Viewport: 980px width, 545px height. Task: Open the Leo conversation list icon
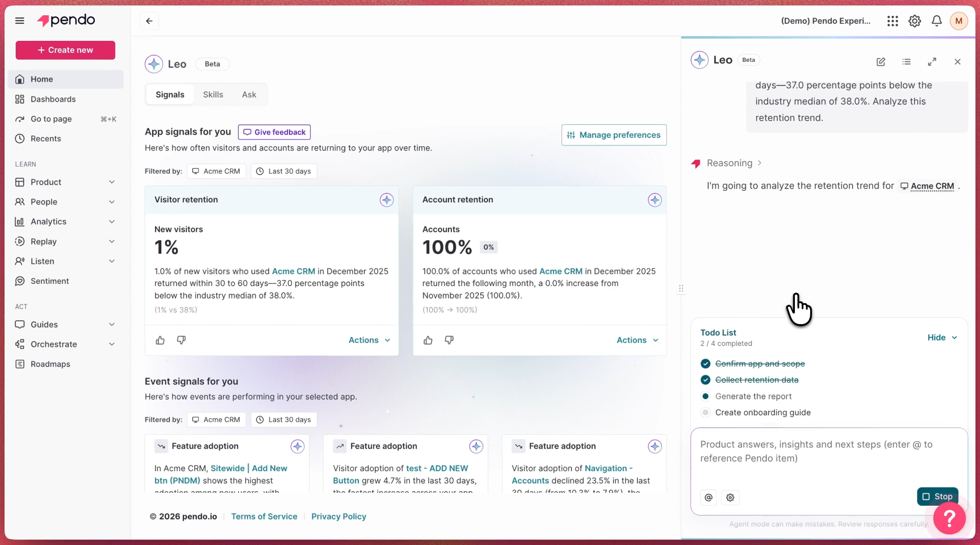click(x=906, y=62)
